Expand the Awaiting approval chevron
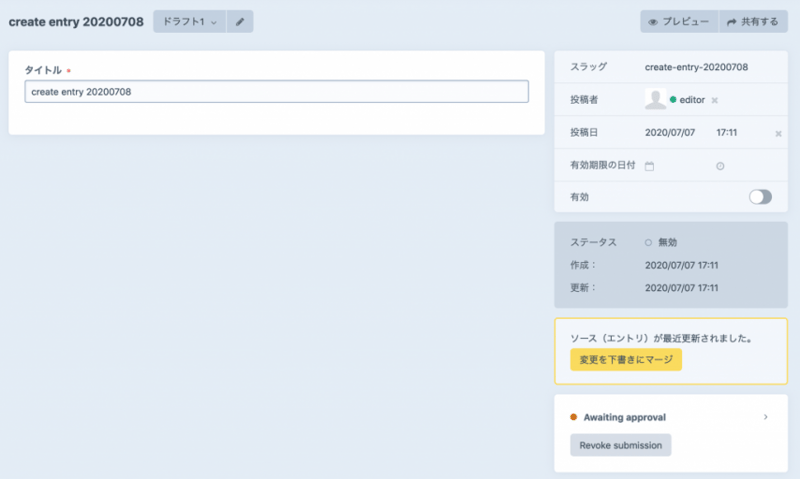This screenshot has height=479, width=800. 765,416
